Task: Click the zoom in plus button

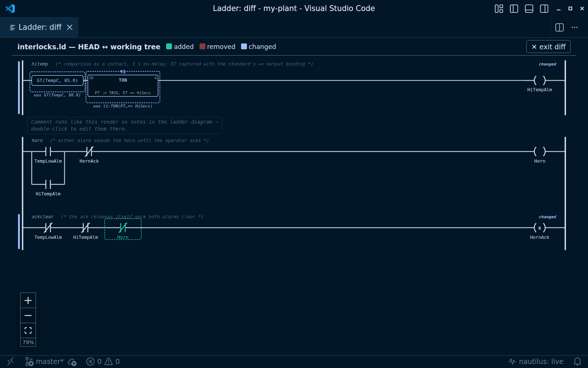Action: pyautogui.click(x=28, y=300)
